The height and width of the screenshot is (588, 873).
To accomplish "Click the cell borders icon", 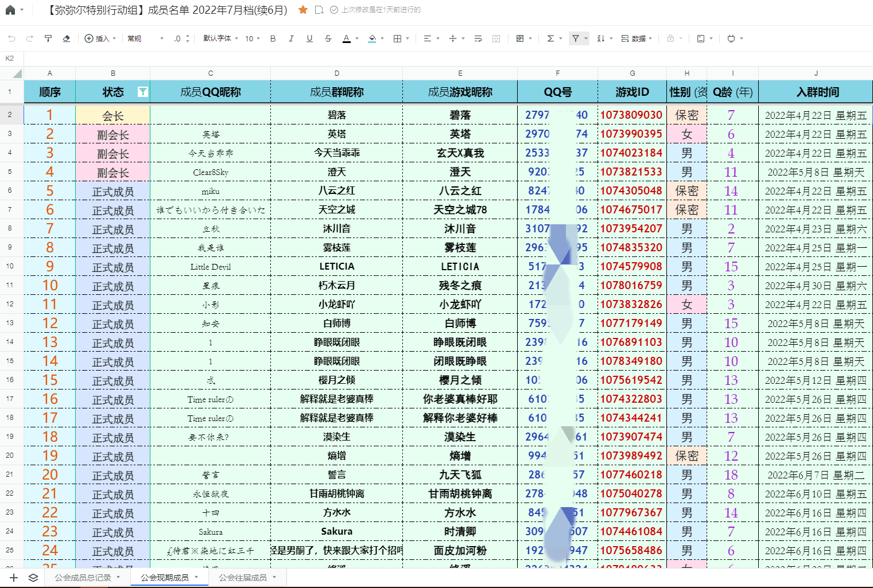I will pos(397,38).
